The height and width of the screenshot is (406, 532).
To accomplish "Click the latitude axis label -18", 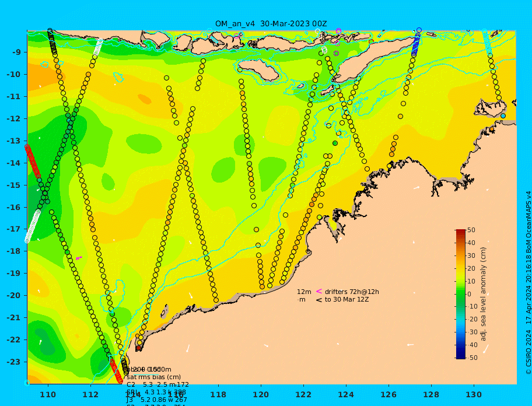I will click(x=14, y=251).
